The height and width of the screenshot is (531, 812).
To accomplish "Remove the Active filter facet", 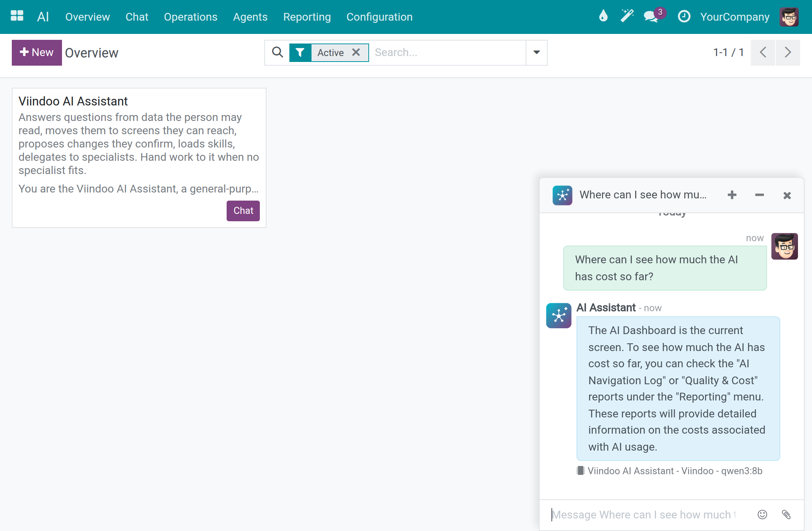I will (356, 52).
